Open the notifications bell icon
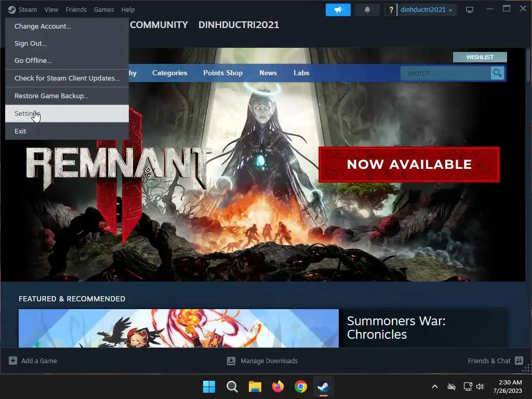 click(x=367, y=10)
